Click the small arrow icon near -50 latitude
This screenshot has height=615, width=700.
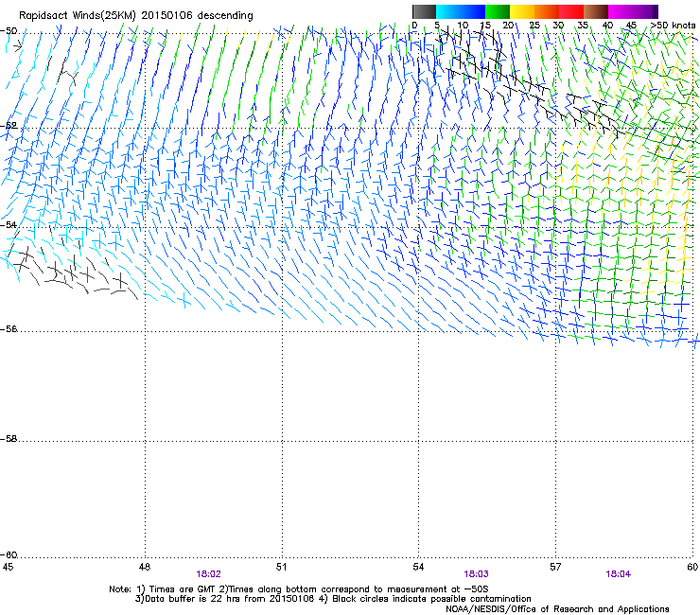coord(17,45)
